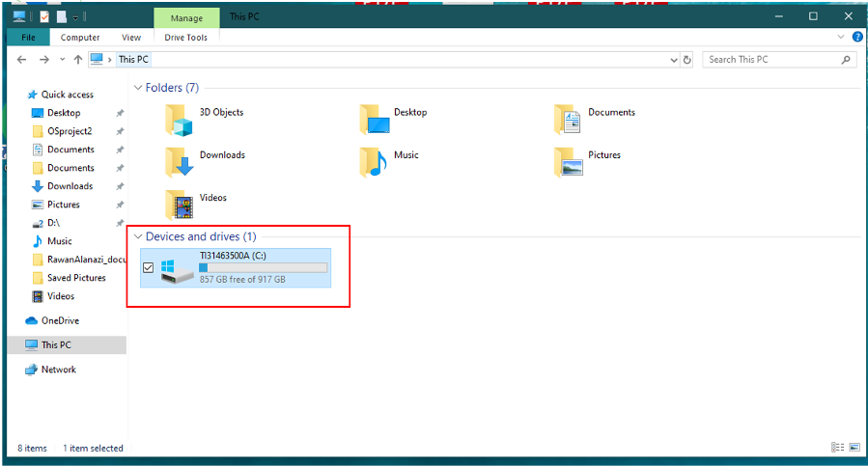868x466 pixels.
Task: Open Saved Pictures in Quick access
Action: (x=76, y=278)
